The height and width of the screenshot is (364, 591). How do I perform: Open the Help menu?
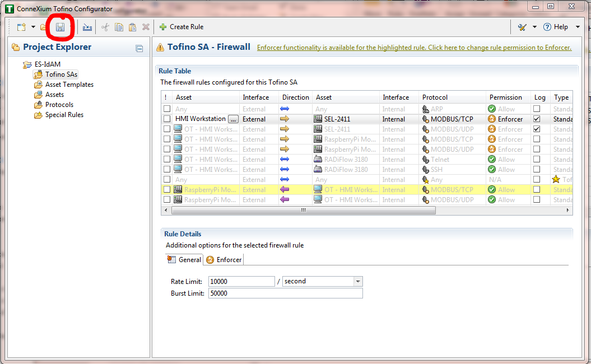coord(556,27)
